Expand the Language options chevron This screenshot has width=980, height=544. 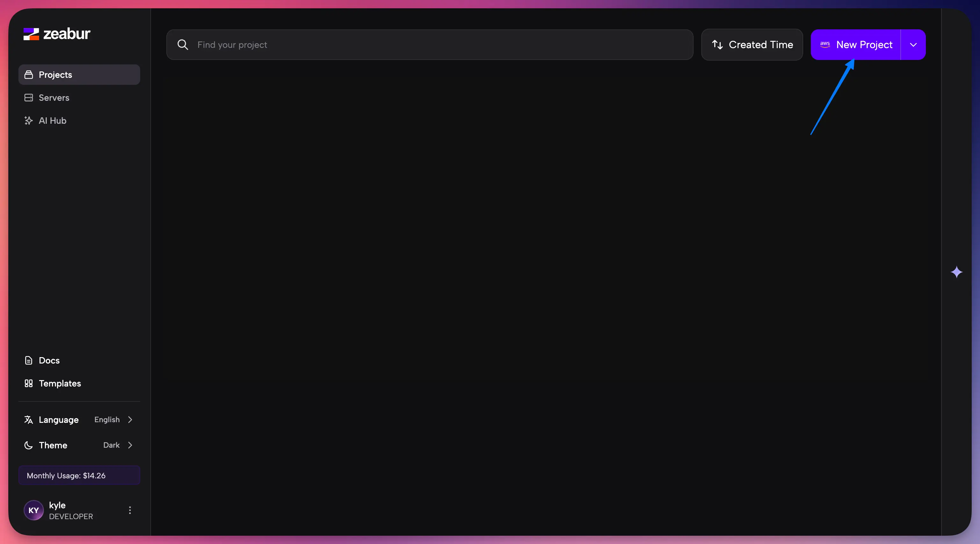tap(130, 420)
